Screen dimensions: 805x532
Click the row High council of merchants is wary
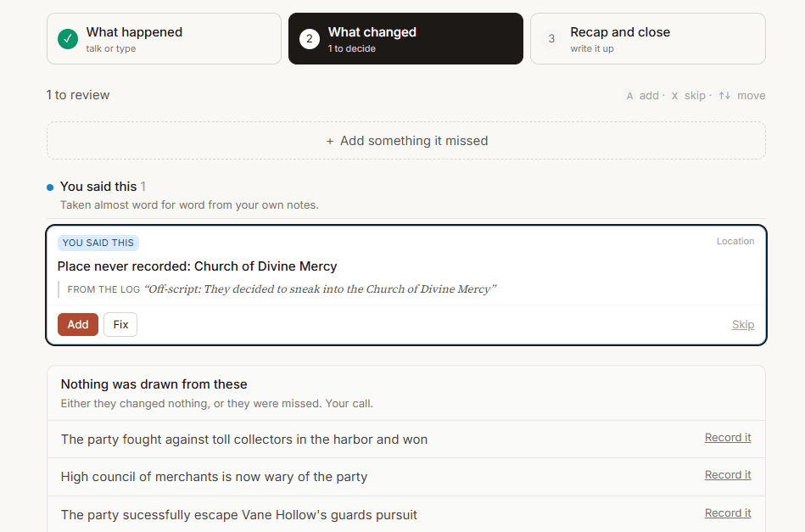tap(406, 477)
